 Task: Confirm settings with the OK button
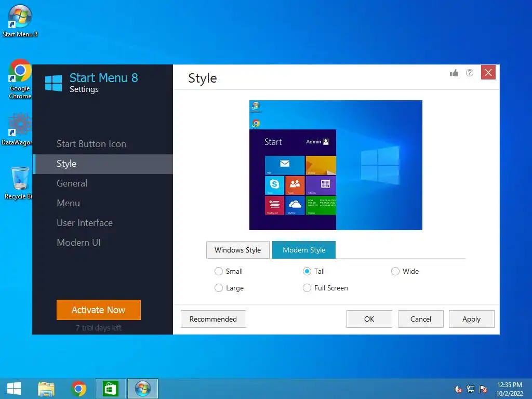click(369, 319)
